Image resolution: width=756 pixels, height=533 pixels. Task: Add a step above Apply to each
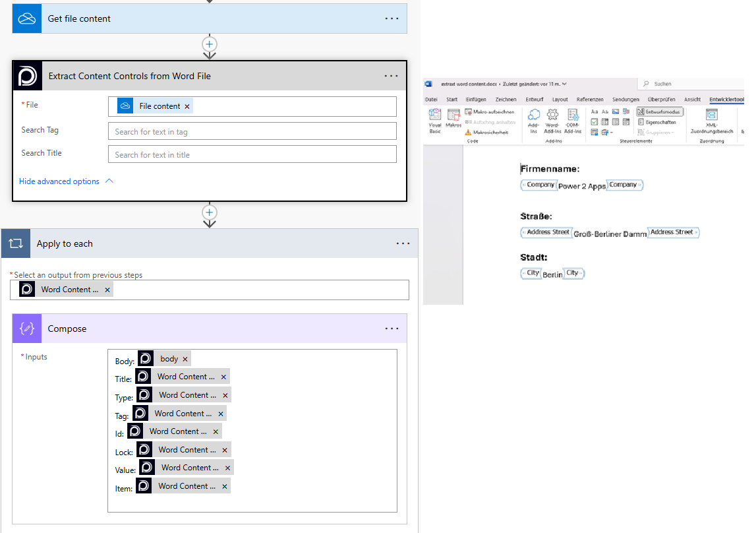[x=210, y=212]
